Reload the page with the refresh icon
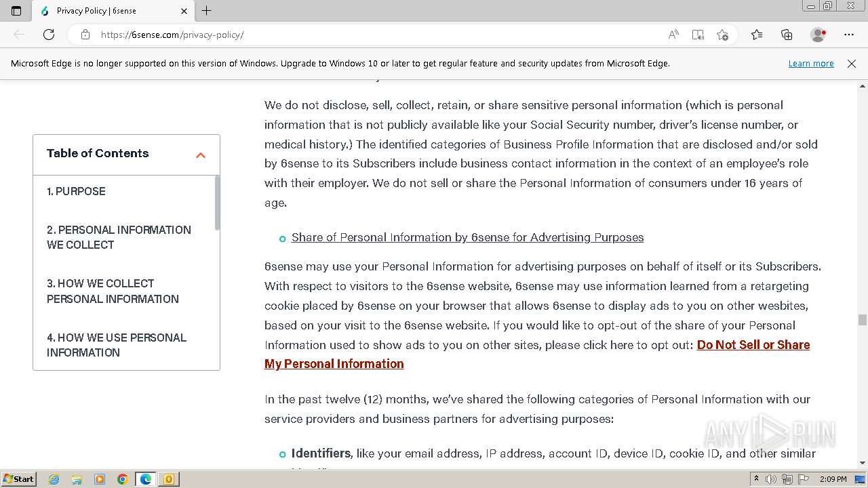 point(49,35)
